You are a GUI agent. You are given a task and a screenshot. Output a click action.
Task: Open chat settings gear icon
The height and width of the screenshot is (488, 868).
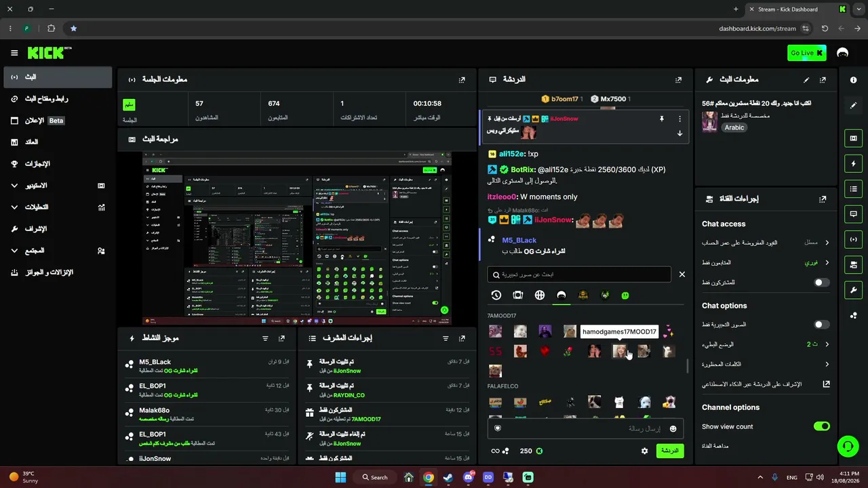644,451
